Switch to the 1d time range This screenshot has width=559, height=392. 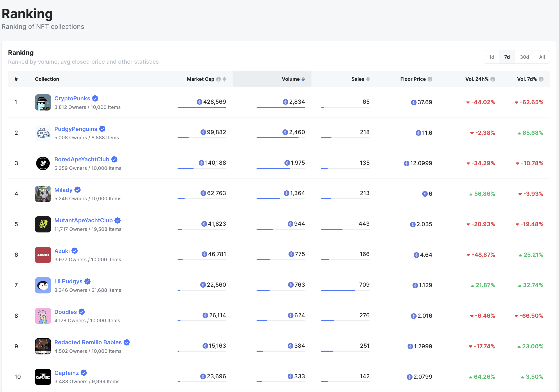tap(491, 57)
